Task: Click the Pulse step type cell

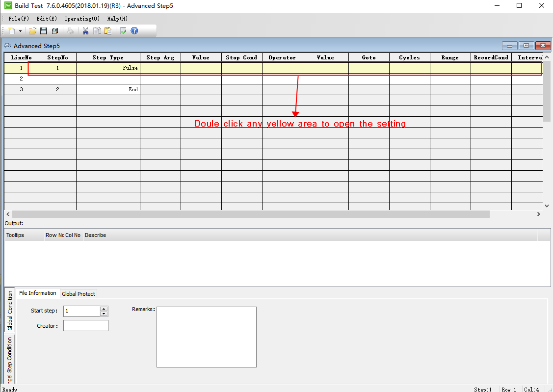Action: (x=108, y=68)
